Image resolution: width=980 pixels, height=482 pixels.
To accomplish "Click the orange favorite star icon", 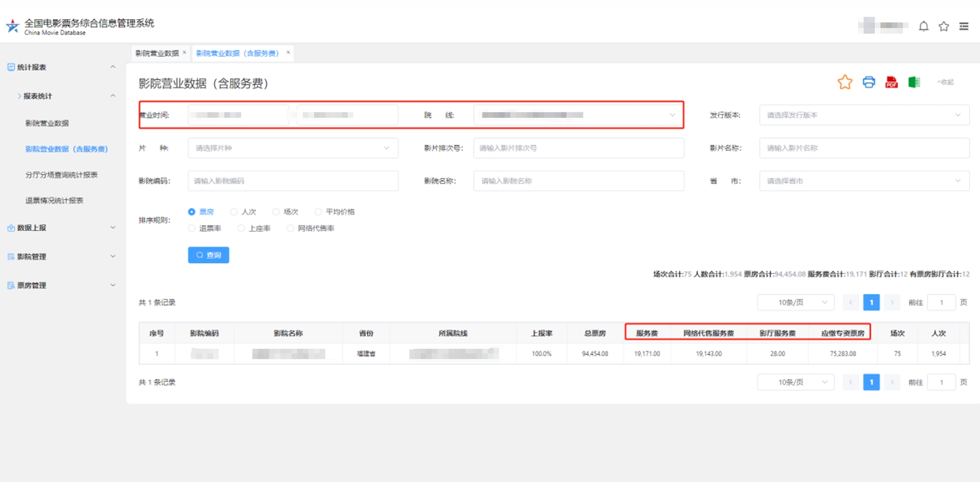I will pos(844,82).
